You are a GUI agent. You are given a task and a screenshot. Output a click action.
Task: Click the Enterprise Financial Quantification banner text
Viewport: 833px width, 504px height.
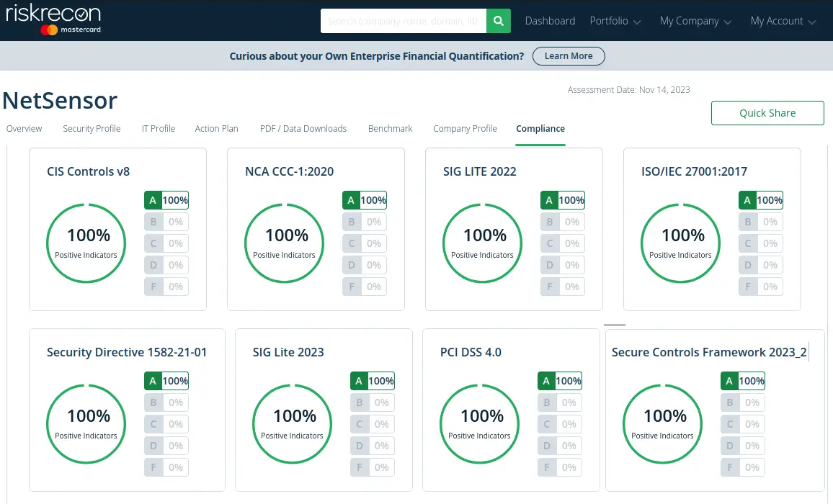tap(377, 55)
